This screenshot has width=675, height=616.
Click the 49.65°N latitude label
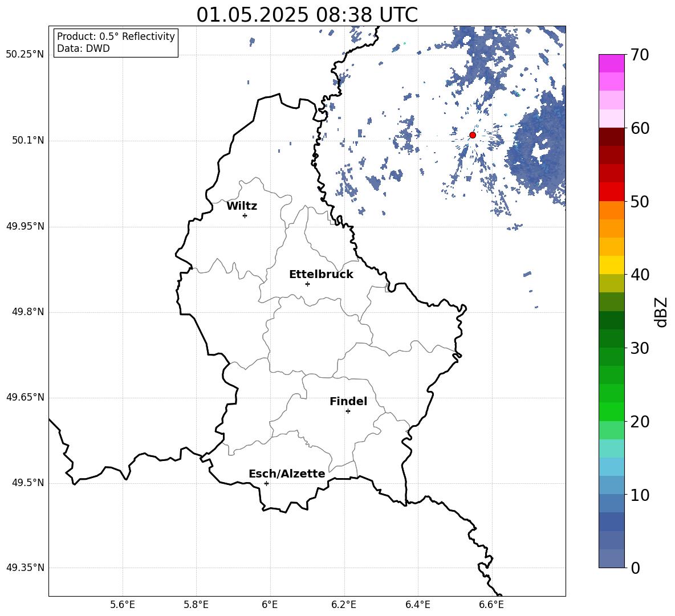pyautogui.click(x=25, y=397)
